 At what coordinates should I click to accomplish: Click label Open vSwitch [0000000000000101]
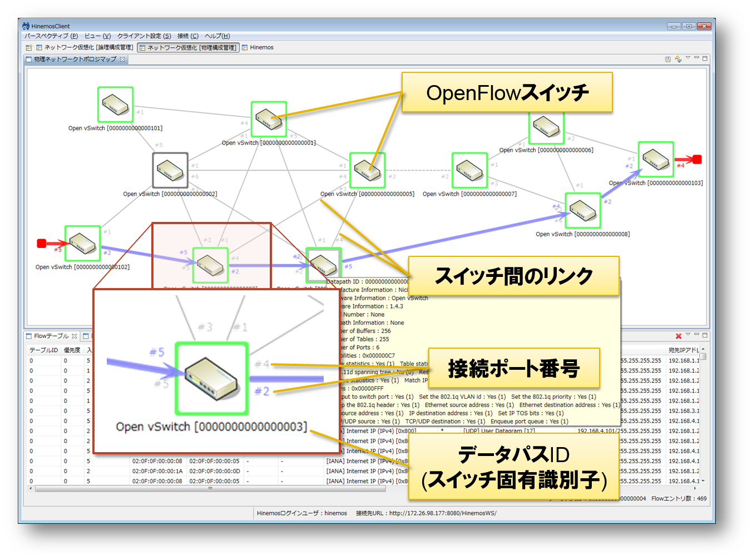[x=115, y=128]
